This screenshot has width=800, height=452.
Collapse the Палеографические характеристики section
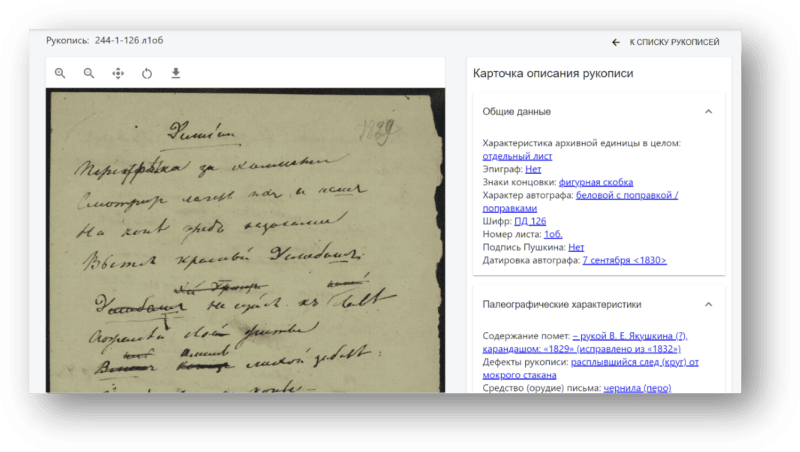[x=708, y=304]
